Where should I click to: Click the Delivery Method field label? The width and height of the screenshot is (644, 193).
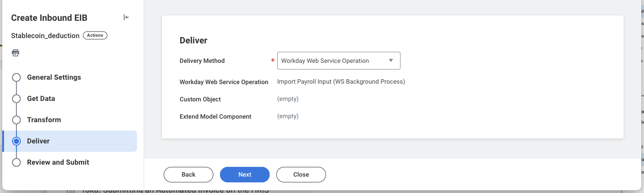pos(202,61)
